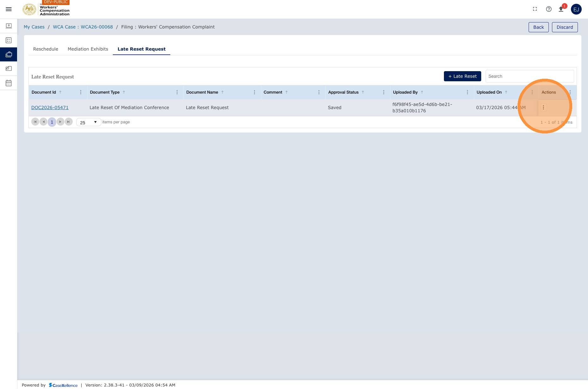Sort by Approval Status column header
Image resolution: width=588 pixels, height=389 pixels.
[x=343, y=92]
